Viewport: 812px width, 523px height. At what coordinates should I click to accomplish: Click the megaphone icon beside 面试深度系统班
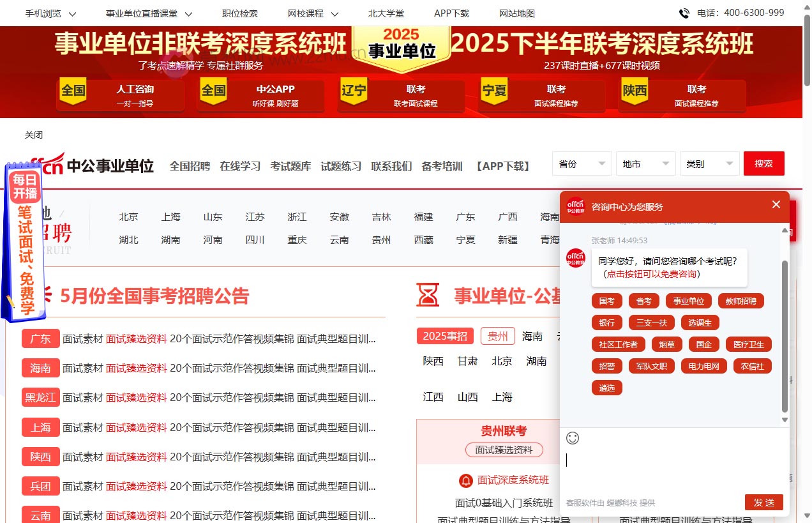[x=465, y=481]
